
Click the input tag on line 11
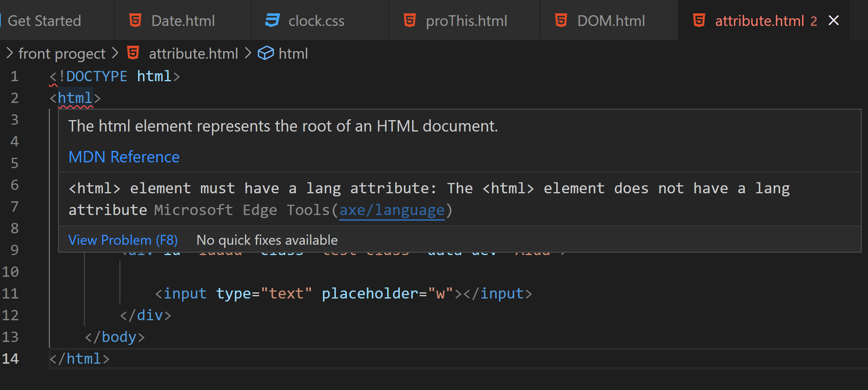pyautogui.click(x=185, y=294)
